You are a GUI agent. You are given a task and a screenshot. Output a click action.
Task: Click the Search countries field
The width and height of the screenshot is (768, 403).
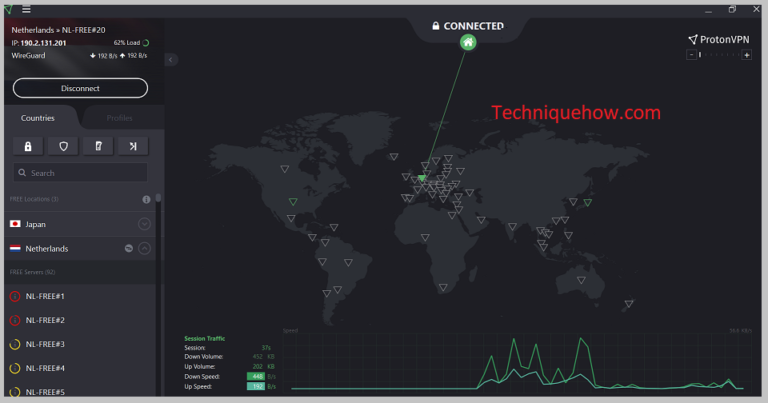(80, 173)
